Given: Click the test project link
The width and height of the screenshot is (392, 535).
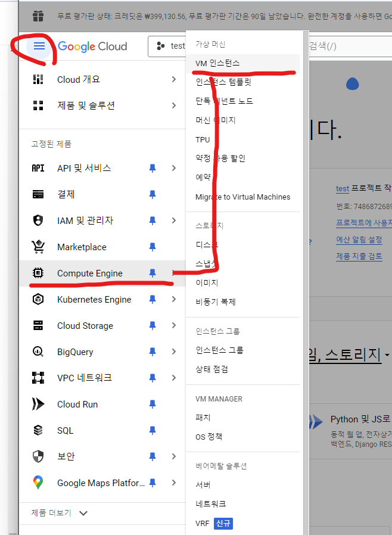Looking at the screenshot, I should [x=342, y=188].
